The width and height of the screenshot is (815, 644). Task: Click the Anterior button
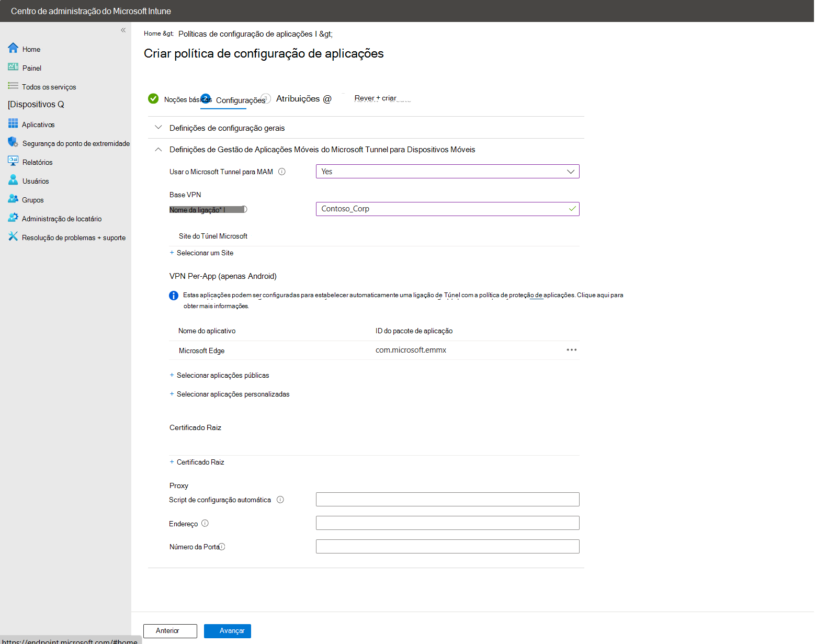170,631
